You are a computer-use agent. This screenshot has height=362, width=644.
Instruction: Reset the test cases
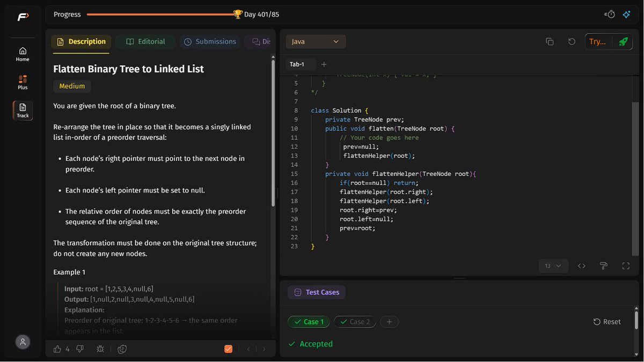tap(607, 322)
